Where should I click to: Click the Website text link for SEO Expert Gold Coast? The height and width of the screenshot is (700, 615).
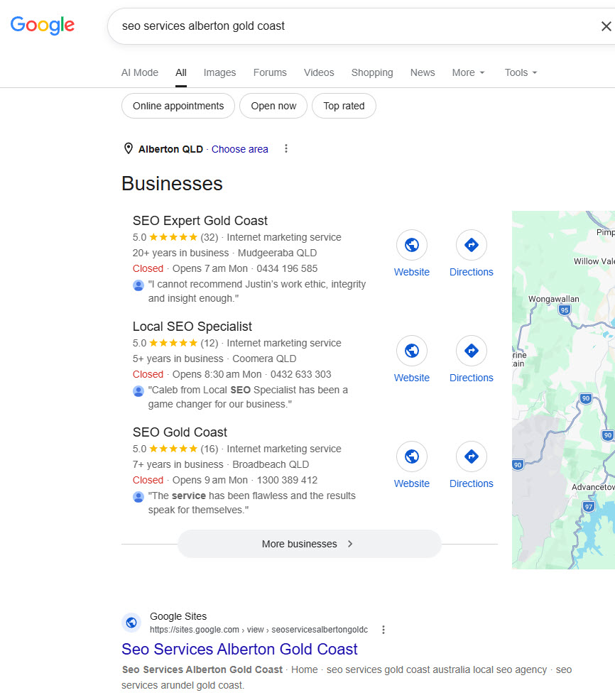412,272
